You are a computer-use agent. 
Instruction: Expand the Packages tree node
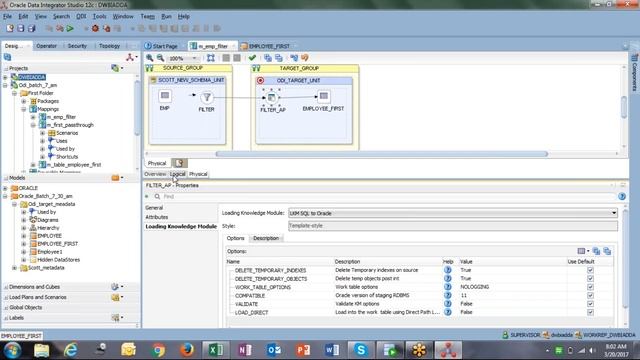coord(24,101)
